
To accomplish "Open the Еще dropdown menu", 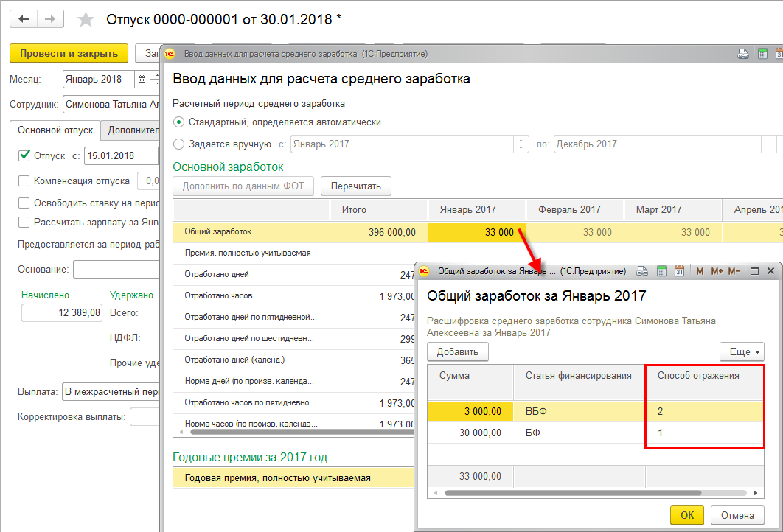I will [742, 351].
